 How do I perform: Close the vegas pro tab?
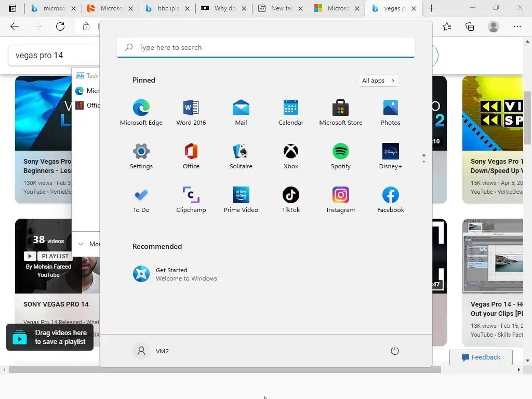(x=414, y=8)
